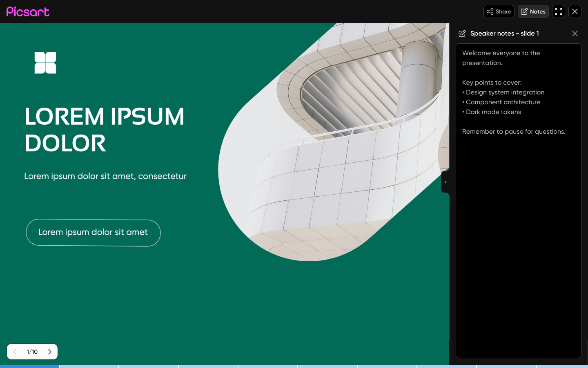Click the Picsart logo
Screen dimensions: 588x368
[28, 11]
